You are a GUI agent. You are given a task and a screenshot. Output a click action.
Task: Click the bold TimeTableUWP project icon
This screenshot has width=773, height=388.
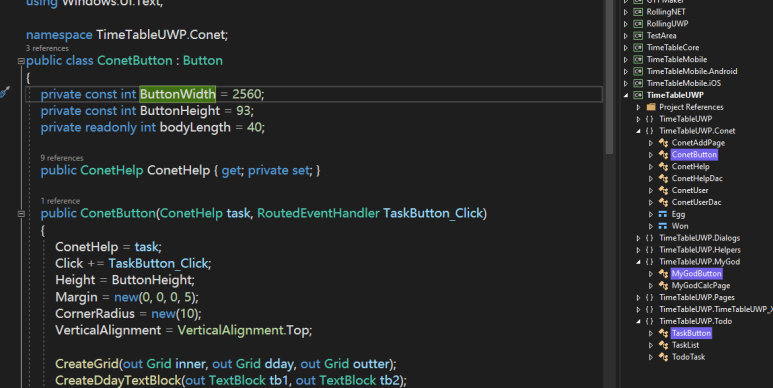click(x=638, y=95)
